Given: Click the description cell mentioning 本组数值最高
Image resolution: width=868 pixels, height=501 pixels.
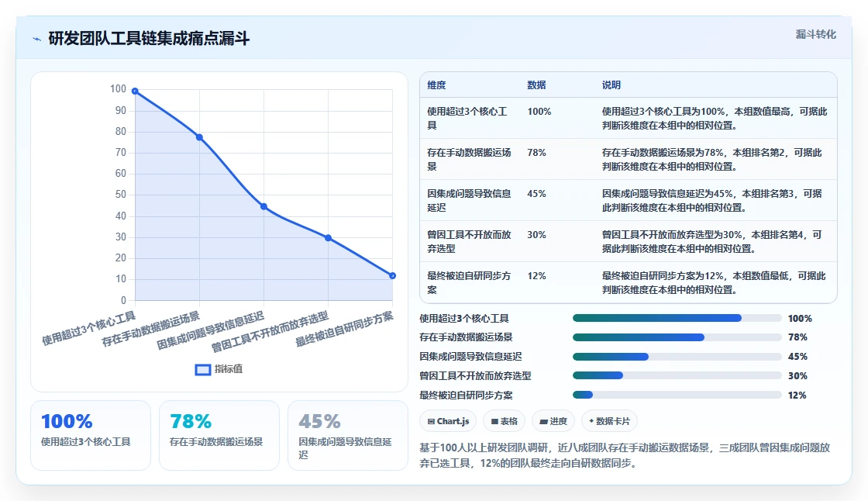Looking at the screenshot, I should (715, 118).
